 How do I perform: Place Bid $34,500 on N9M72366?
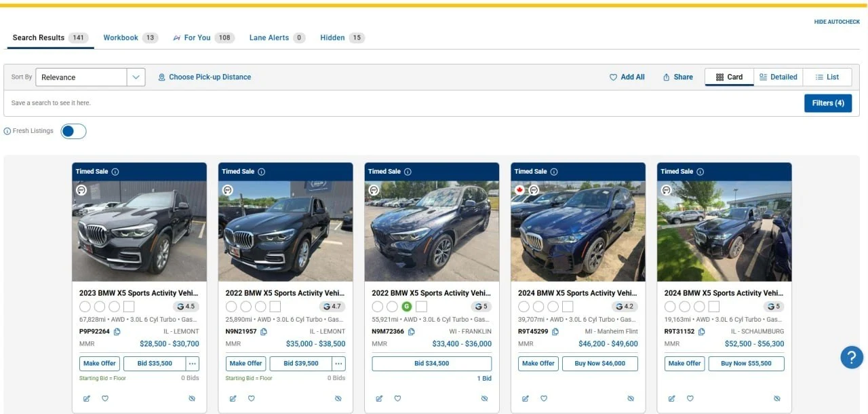[x=432, y=363]
